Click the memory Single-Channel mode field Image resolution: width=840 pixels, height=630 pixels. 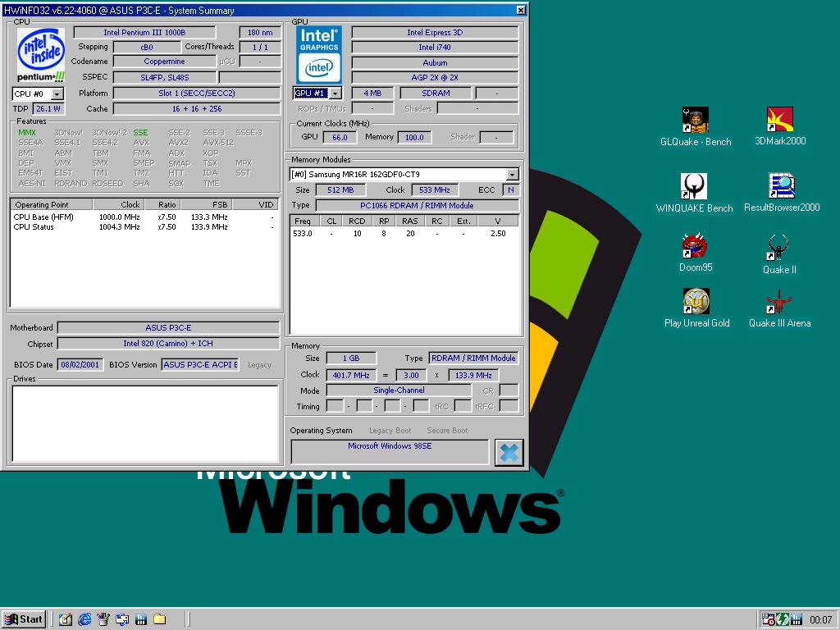(399, 390)
